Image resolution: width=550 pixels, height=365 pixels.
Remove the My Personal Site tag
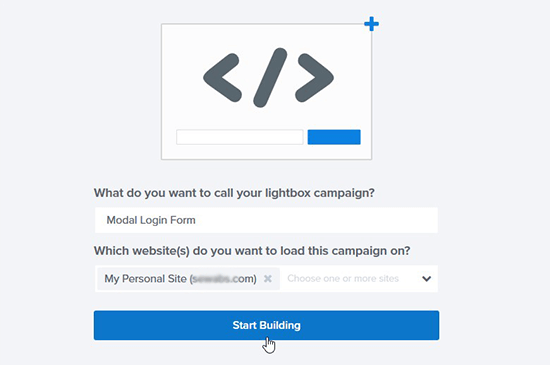click(268, 279)
